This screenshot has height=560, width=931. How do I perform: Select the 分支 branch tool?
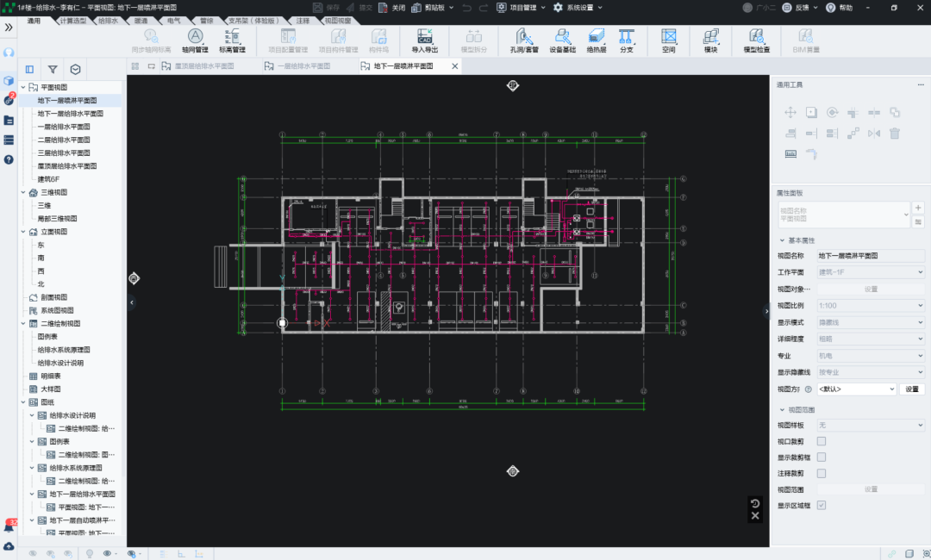627,40
